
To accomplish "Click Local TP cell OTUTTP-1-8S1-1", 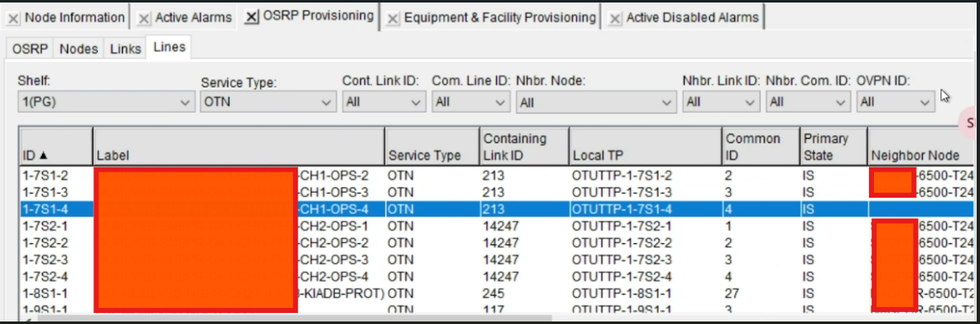I will click(x=646, y=294).
